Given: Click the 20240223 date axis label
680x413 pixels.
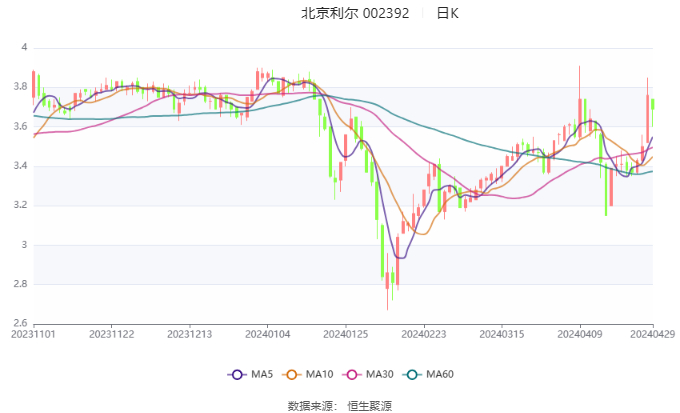Looking at the screenshot, I should tap(424, 334).
